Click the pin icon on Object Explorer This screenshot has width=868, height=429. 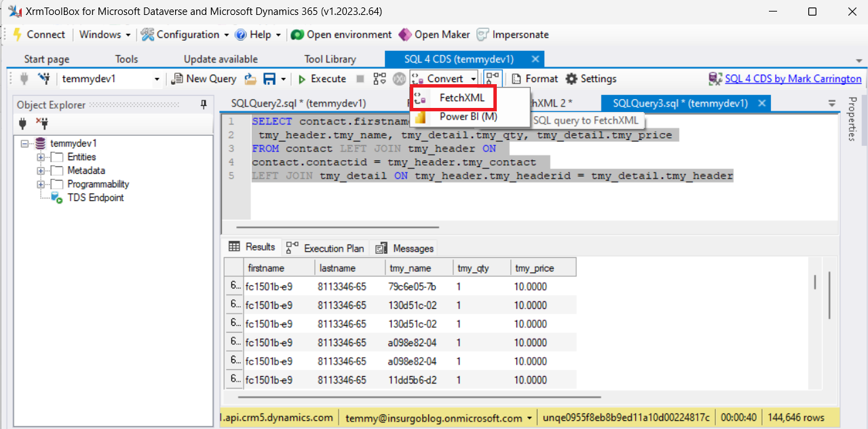(204, 105)
